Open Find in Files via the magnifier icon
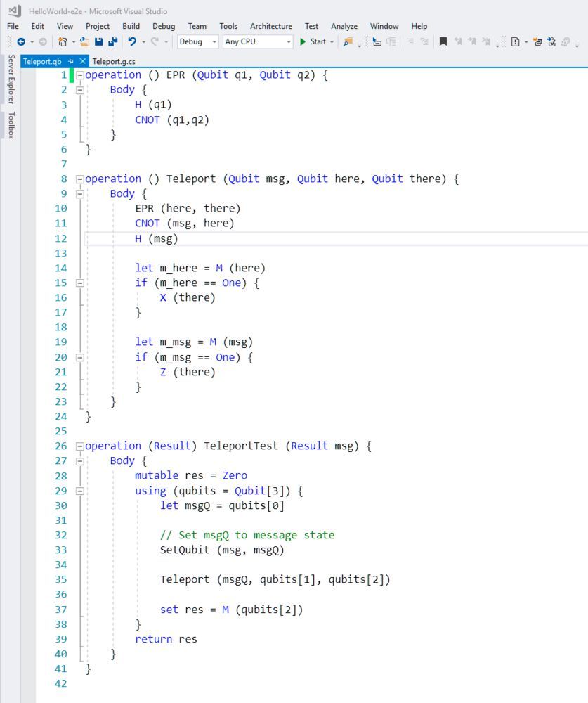588x703 pixels. (346, 42)
